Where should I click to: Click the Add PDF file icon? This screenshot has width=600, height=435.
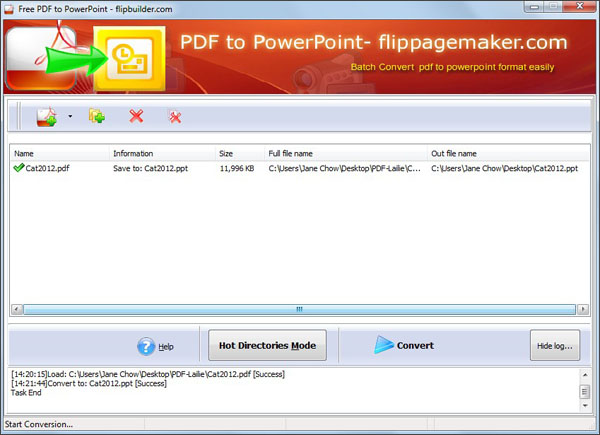[47, 117]
